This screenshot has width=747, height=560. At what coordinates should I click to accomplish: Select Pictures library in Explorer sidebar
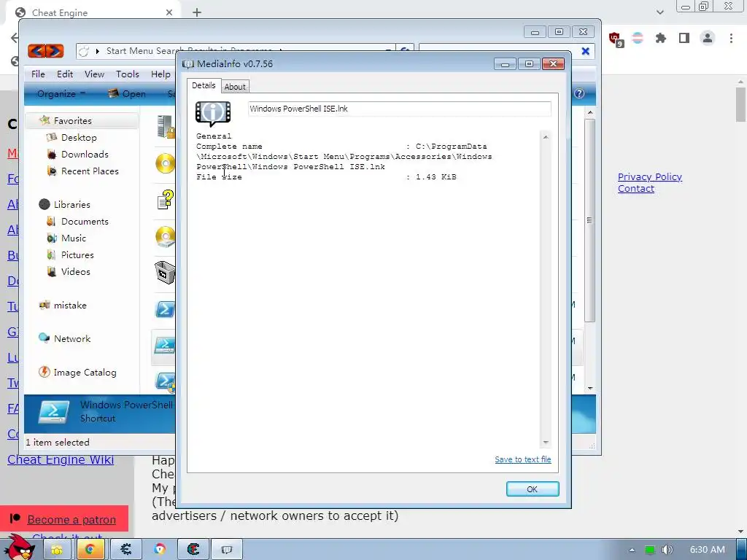[x=77, y=254]
